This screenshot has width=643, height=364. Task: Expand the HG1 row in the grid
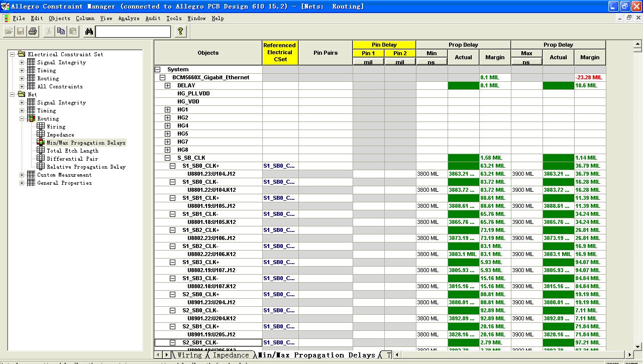167,109
